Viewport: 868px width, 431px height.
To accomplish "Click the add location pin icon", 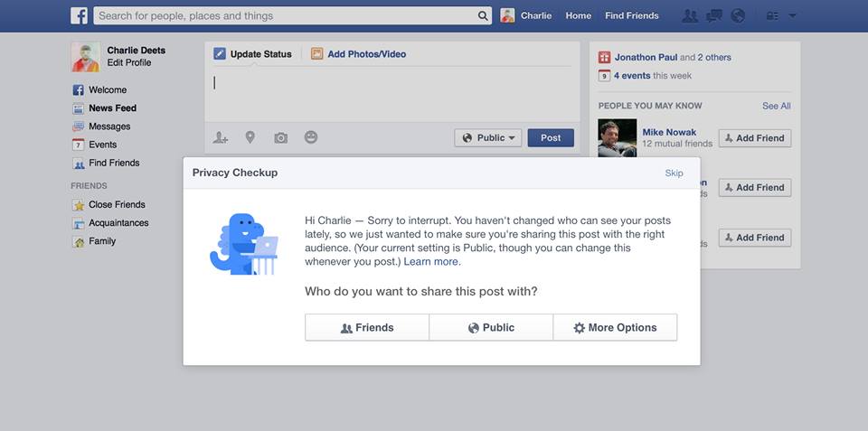I will (x=250, y=137).
